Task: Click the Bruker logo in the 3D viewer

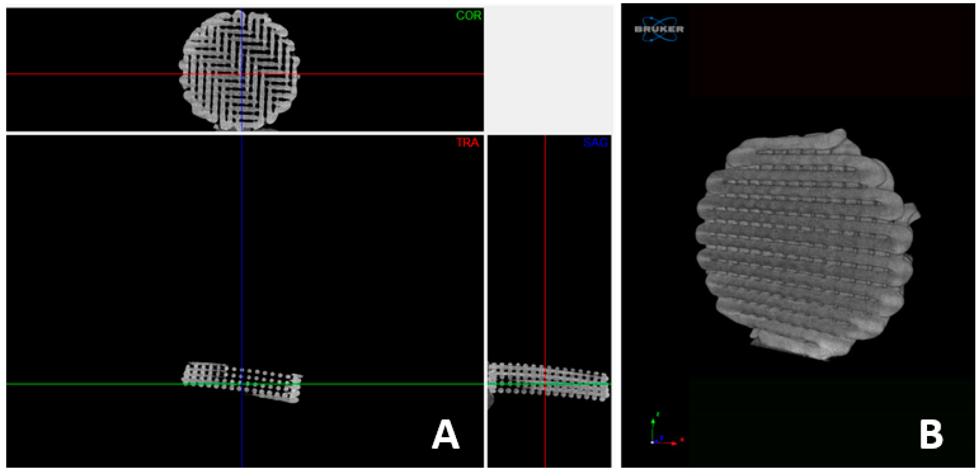Action: point(659,29)
